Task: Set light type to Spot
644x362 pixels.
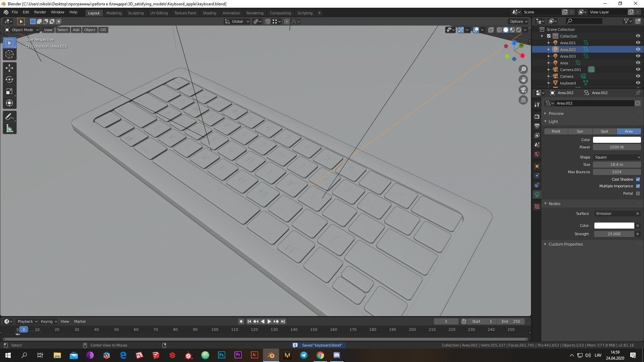Action: click(x=604, y=131)
